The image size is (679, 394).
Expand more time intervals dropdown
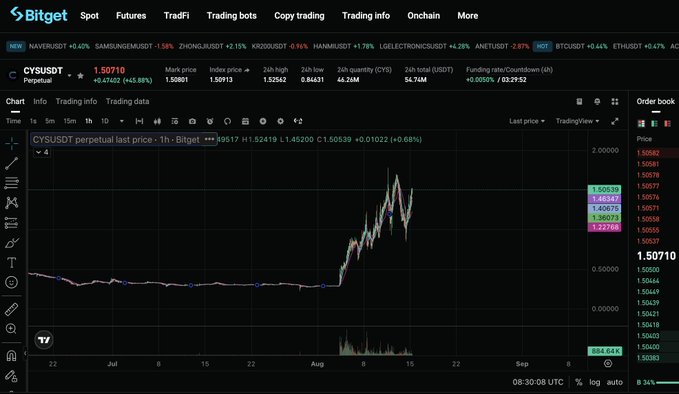(122, 121)
